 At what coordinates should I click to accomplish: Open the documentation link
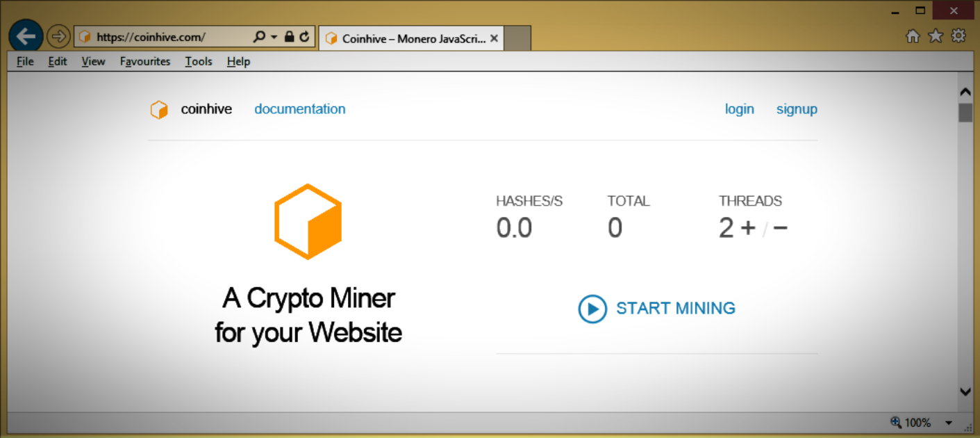(x=300, y=109)
